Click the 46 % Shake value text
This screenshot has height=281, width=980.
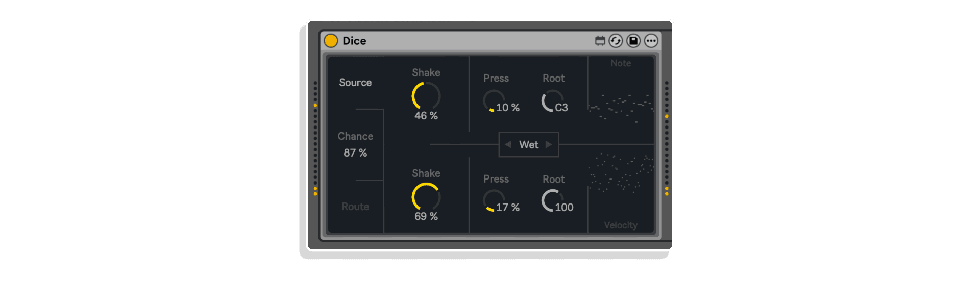426,116
